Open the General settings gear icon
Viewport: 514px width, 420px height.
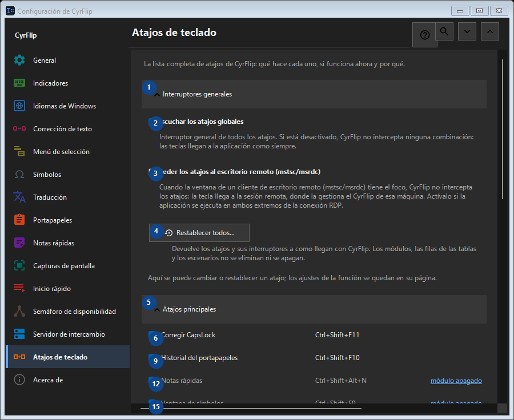point(19,60)
